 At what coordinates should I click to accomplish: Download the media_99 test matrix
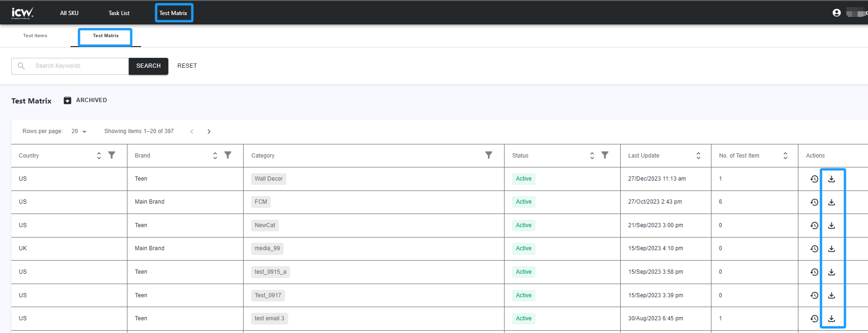(831, 249)
